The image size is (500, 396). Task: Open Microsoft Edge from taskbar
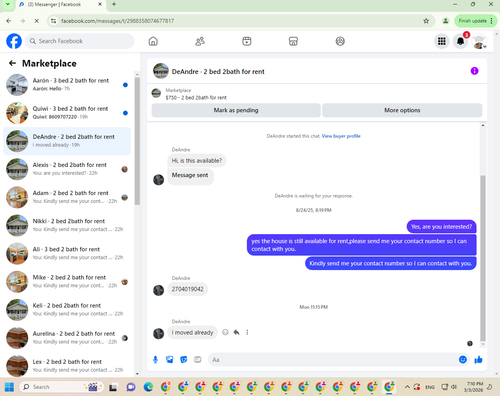[148, 387]
